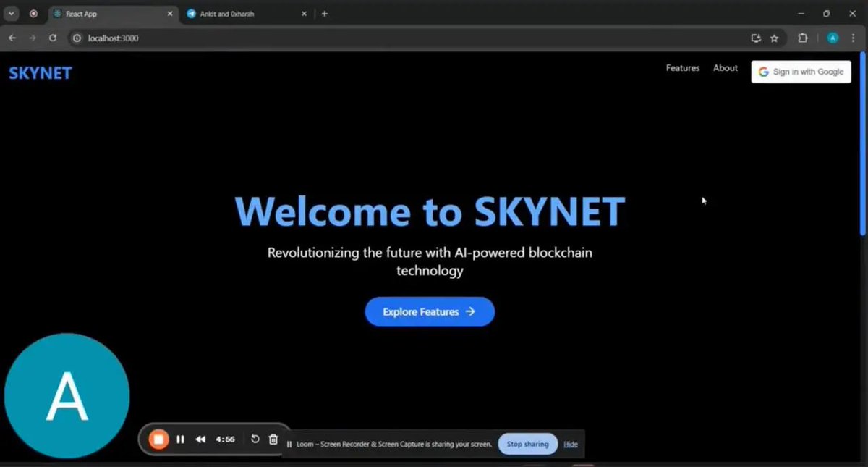Screen dimensions: 868x467
Task: Stop the Loom recording with the orange button
Action: pos(158,439)
